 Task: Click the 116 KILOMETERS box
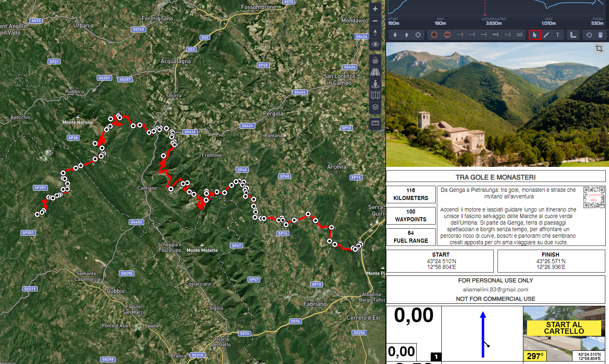pyautogui.click(x=411, y=194)
